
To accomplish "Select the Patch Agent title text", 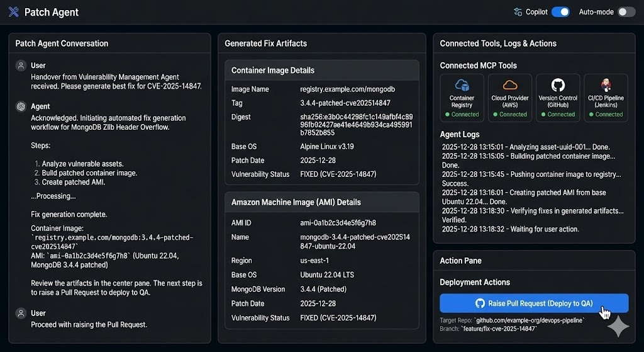I will click(x=52, y=13).
